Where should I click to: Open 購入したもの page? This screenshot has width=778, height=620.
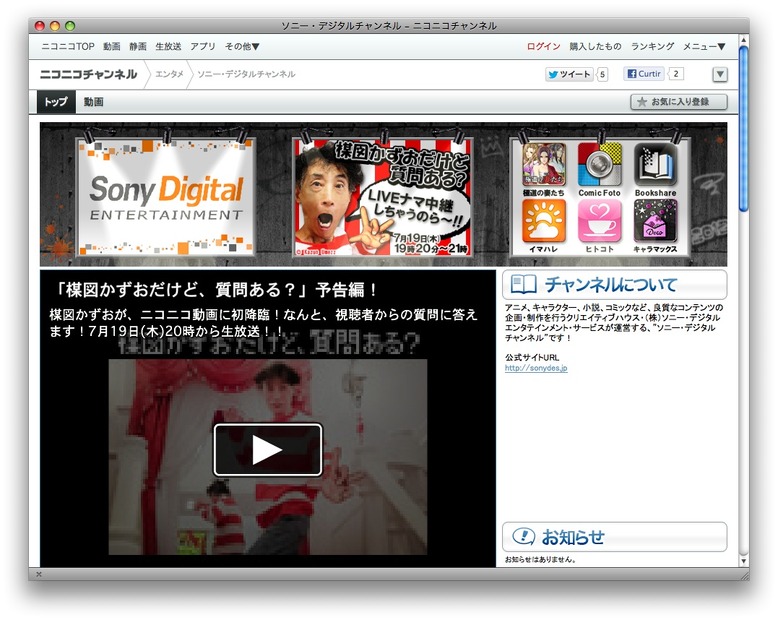tap(595, 46)
